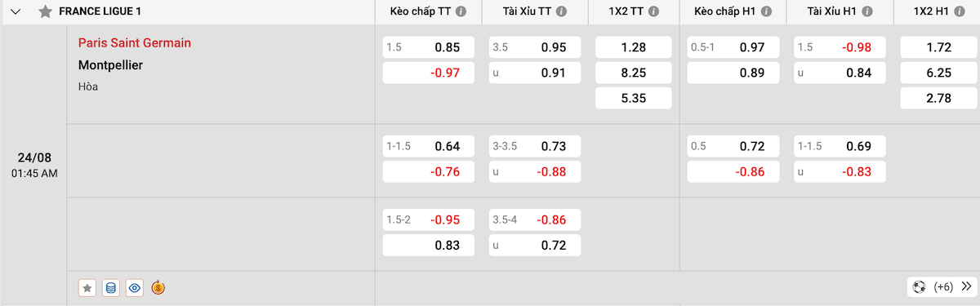
Task: Collapse the France Ligue 1 section chevron
Action: [x=16, y=12]
